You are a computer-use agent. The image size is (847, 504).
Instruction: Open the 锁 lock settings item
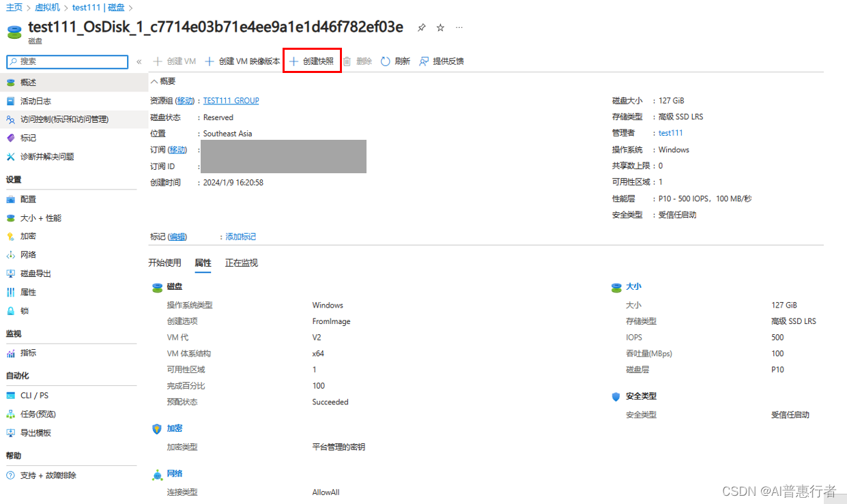25,311
